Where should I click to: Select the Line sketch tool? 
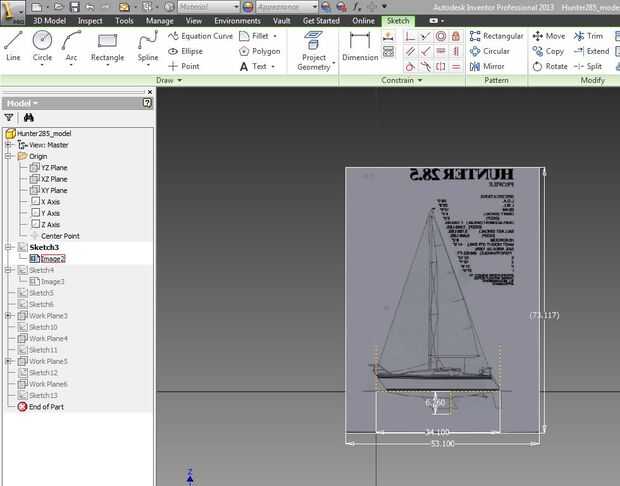[13, 46]
